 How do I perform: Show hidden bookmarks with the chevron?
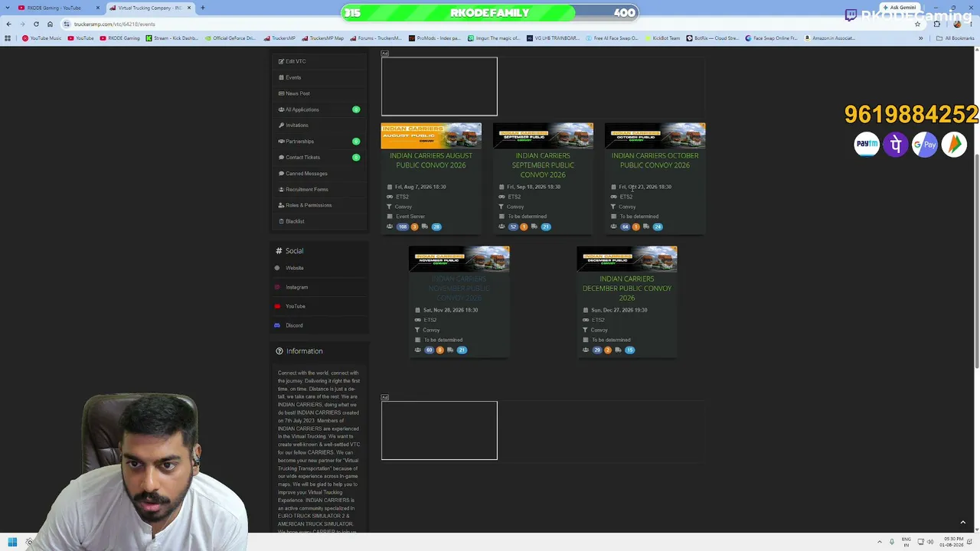pos(921,38)
